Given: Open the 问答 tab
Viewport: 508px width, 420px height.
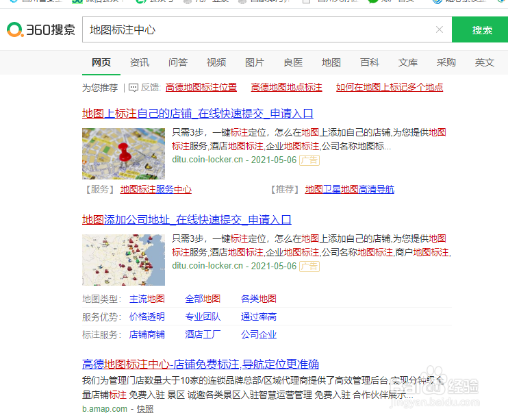Looking at the screenshot, I should click(x=178, y=62).
